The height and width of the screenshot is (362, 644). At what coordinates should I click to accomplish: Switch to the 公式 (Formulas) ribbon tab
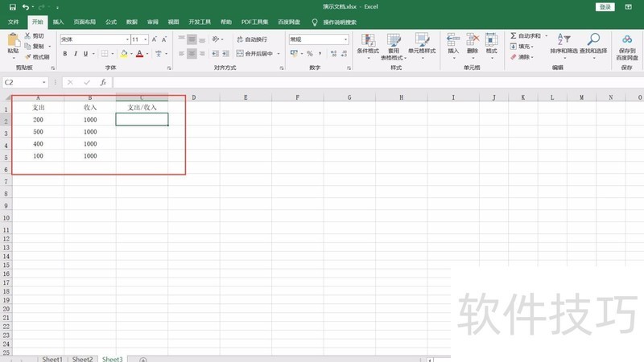pos(111,22)
